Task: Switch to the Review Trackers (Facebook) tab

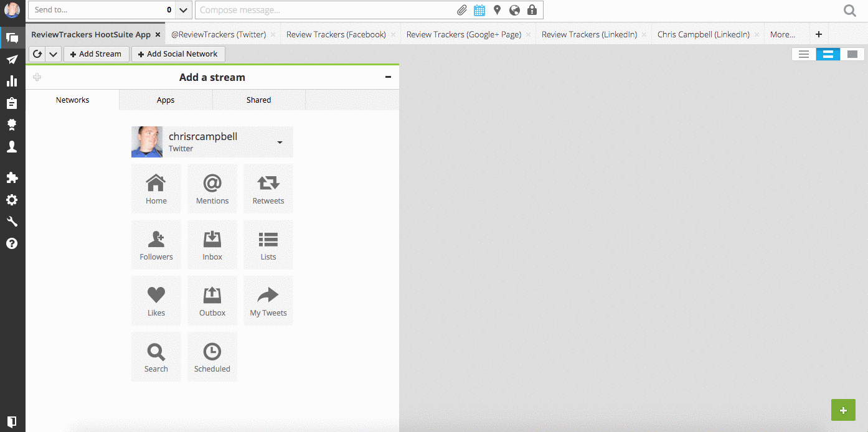Action: [336, 35]
